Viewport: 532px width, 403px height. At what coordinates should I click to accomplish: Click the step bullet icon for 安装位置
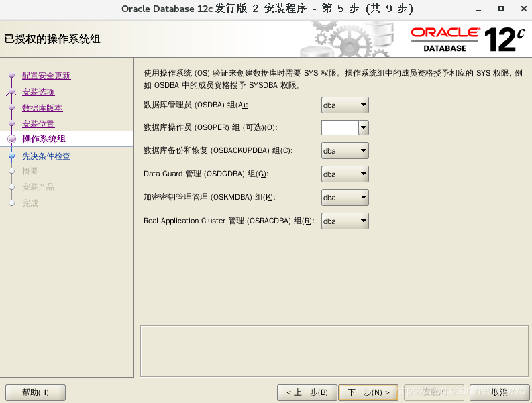click(12, 123)
